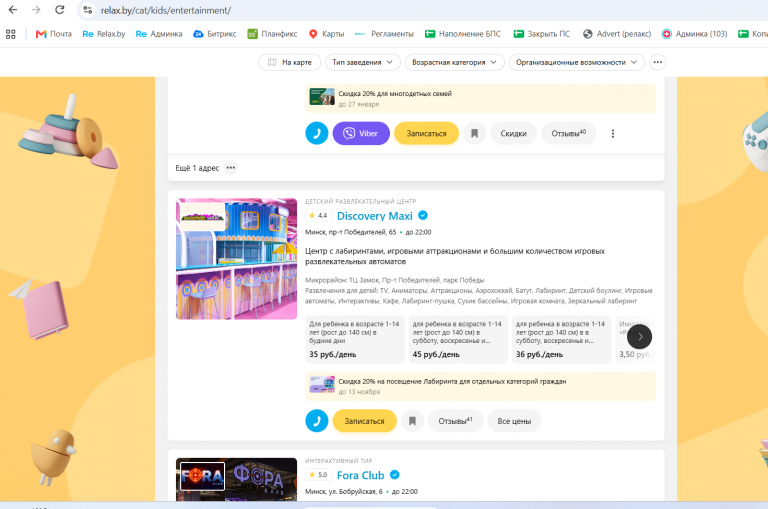The image size is (768, 509).
Task: Open the Fora Club title link
Action: point(360,475)
